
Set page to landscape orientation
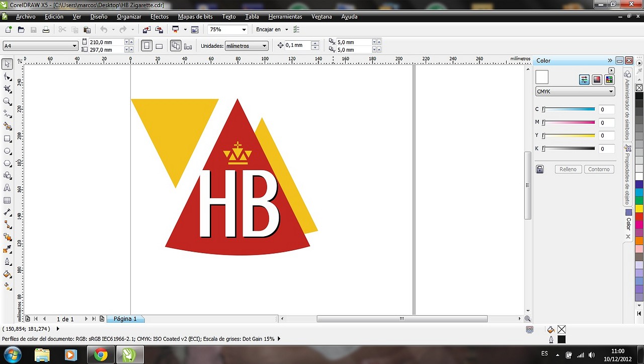(159, 46)
